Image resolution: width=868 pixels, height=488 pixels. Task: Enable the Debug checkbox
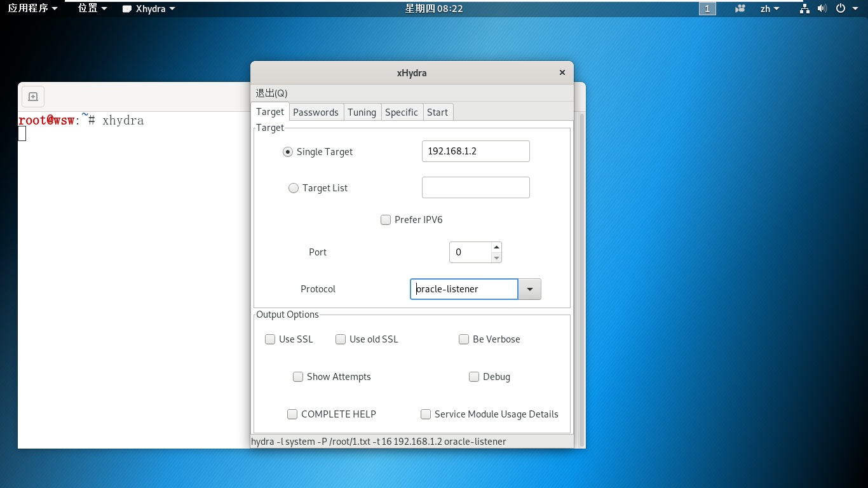click(x=474, y=377)
